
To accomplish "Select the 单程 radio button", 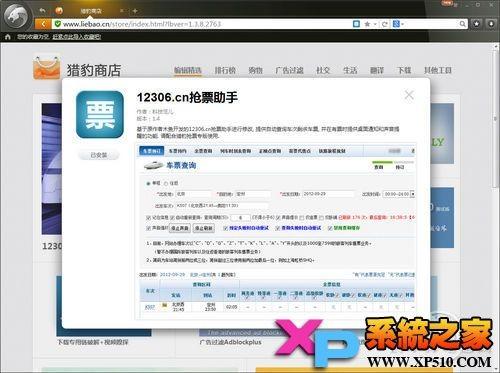I will coord(148,183).
